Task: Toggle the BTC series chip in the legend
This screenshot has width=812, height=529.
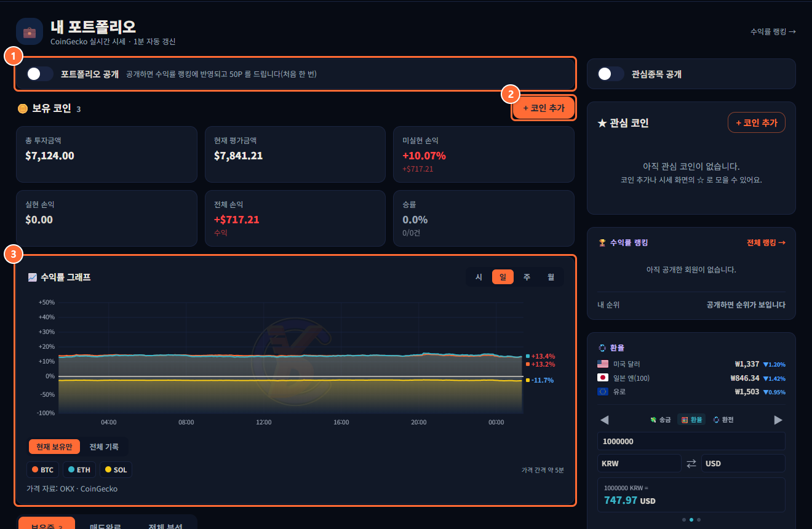Action: (42, 470)
